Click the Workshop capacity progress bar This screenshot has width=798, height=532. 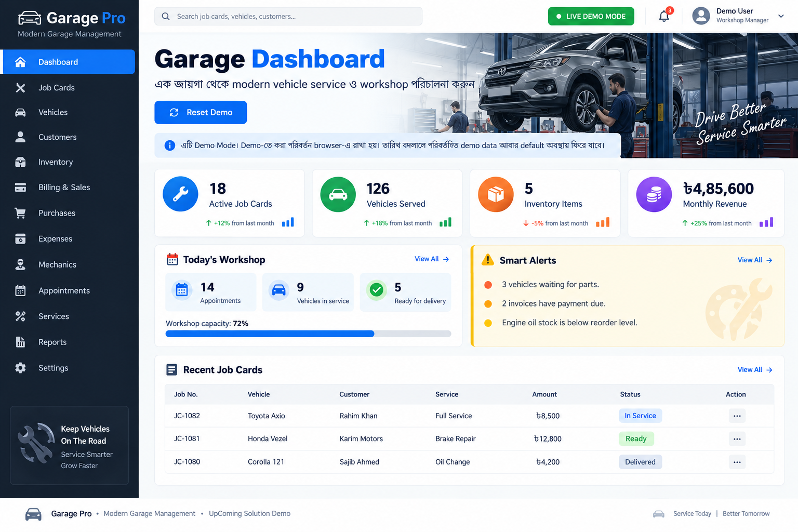pos(309,334)
